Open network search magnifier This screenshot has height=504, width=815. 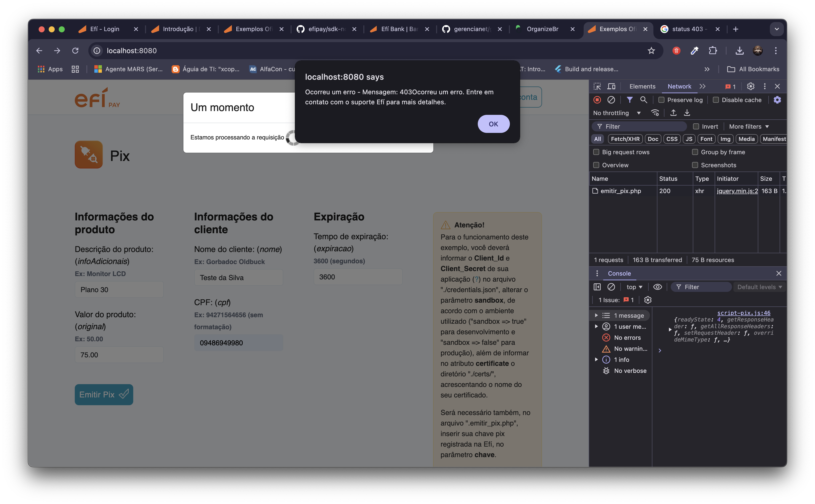click(x=644, y=100)
